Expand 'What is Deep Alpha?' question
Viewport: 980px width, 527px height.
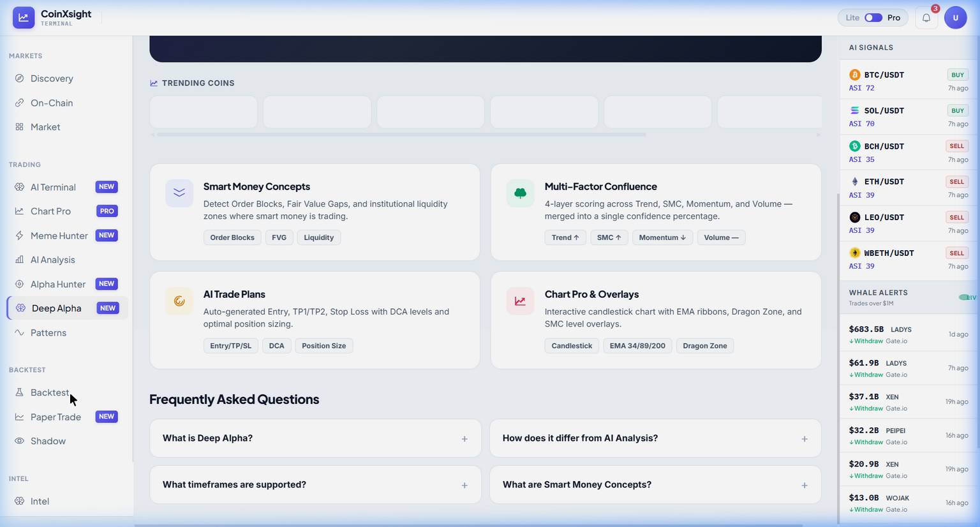pyautogui.click(x=315, y=438)
